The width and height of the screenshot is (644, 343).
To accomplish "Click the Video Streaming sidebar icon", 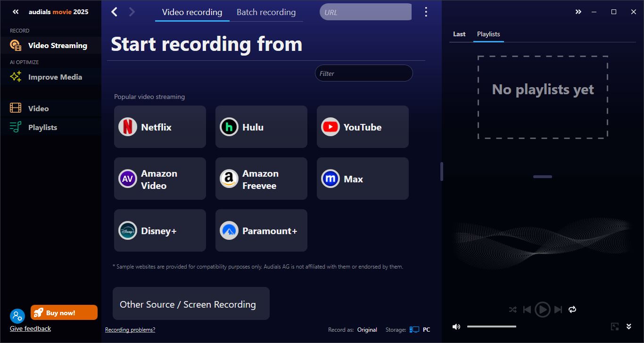I will (x=16, y=45).
